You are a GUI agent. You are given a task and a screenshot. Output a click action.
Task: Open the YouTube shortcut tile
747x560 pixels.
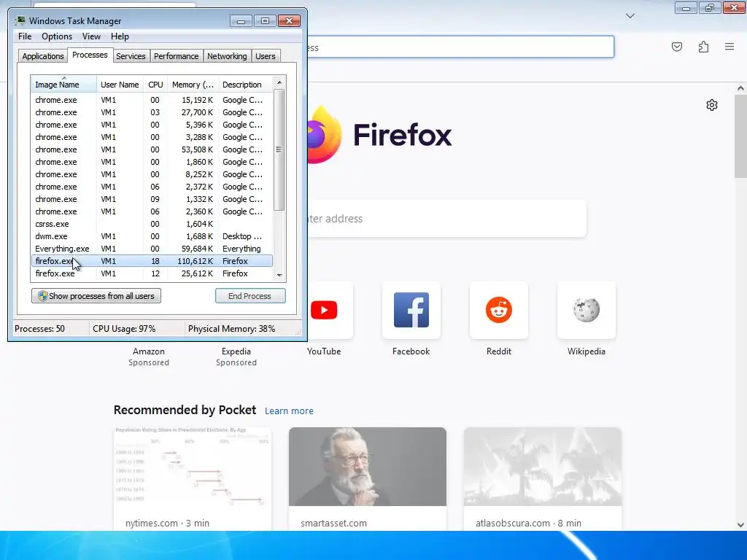(x=324, y=310)
